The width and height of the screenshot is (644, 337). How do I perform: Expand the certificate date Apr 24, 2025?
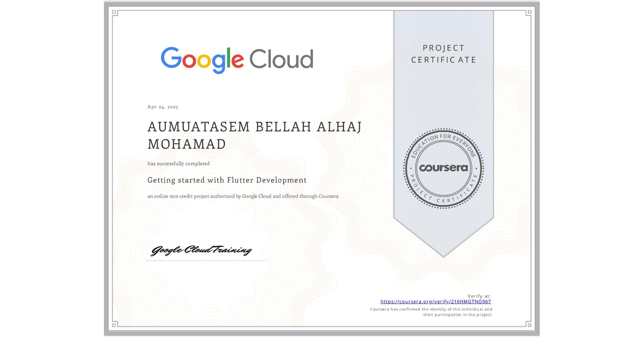click(x=162, y=107)
